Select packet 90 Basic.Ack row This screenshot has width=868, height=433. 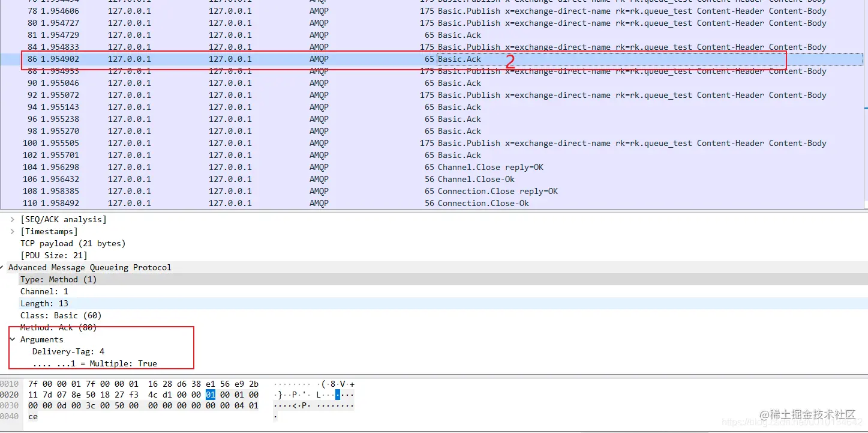(x=432, y=83)
